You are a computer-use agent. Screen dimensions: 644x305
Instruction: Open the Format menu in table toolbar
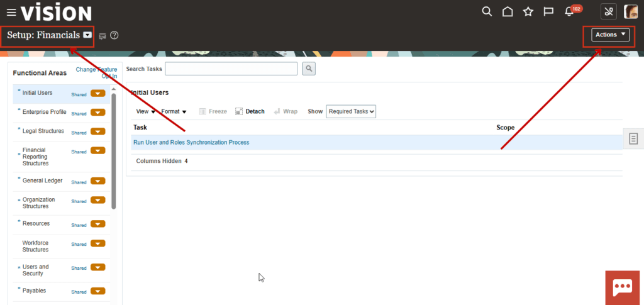coord(174,111)
